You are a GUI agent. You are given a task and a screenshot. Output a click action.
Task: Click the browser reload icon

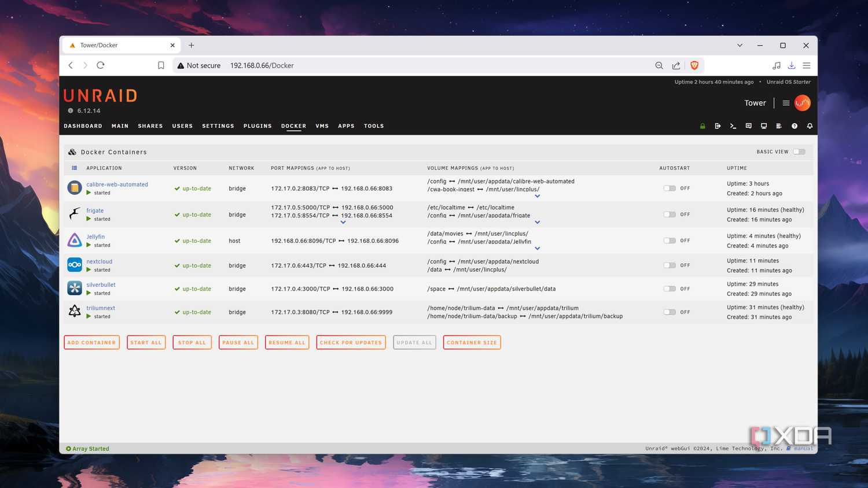[101, 65]
